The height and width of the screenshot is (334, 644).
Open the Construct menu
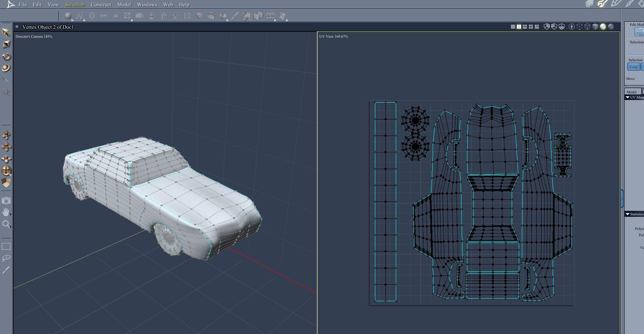pos(101,4)
